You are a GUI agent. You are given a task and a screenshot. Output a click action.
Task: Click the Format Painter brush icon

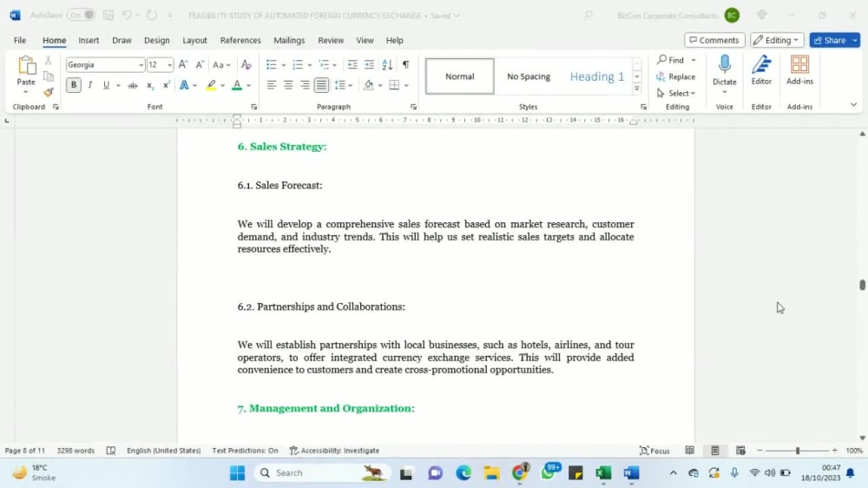[48, 92]
